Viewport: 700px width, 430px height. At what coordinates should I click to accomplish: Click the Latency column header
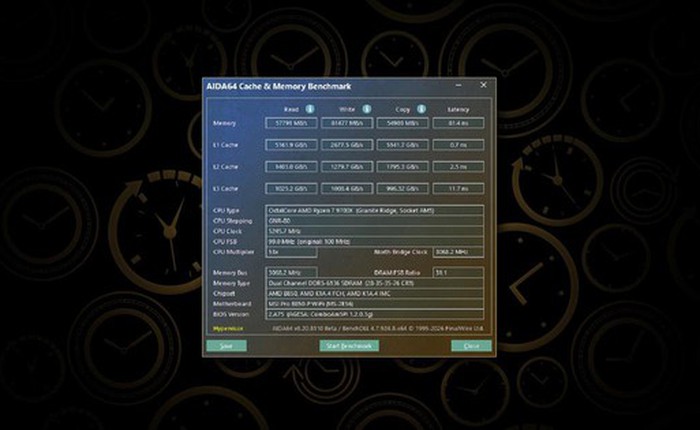click(458, 109)
